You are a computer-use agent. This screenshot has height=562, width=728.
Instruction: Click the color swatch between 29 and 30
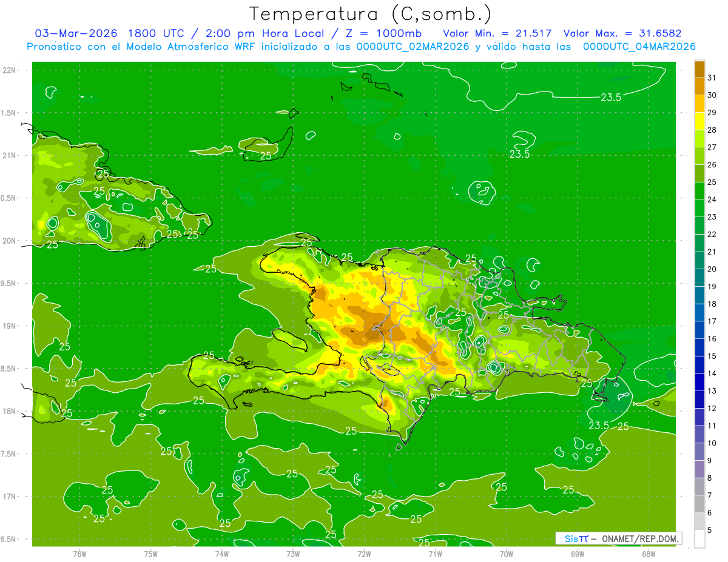click(x=699, y=104)
